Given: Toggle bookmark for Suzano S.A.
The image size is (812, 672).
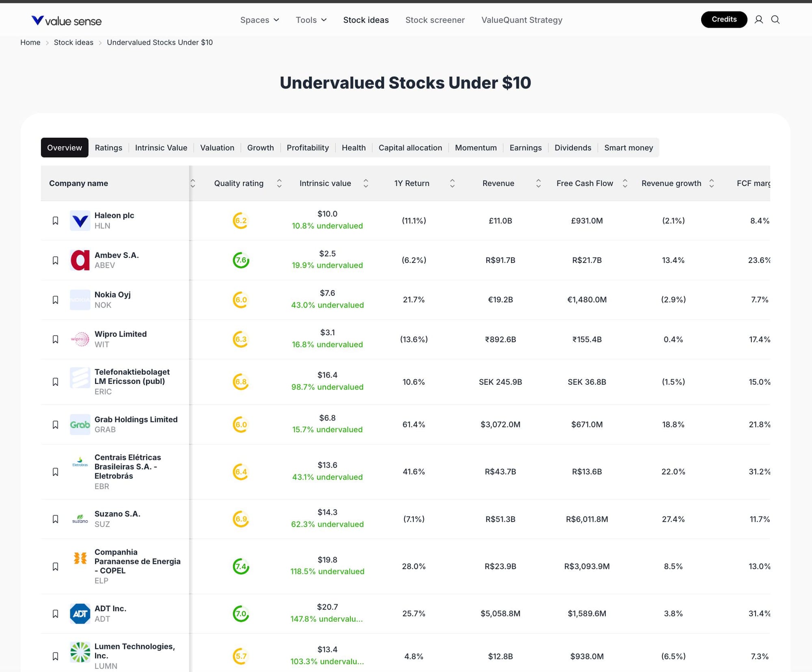Looking at the screenshot, I should 56,519.
